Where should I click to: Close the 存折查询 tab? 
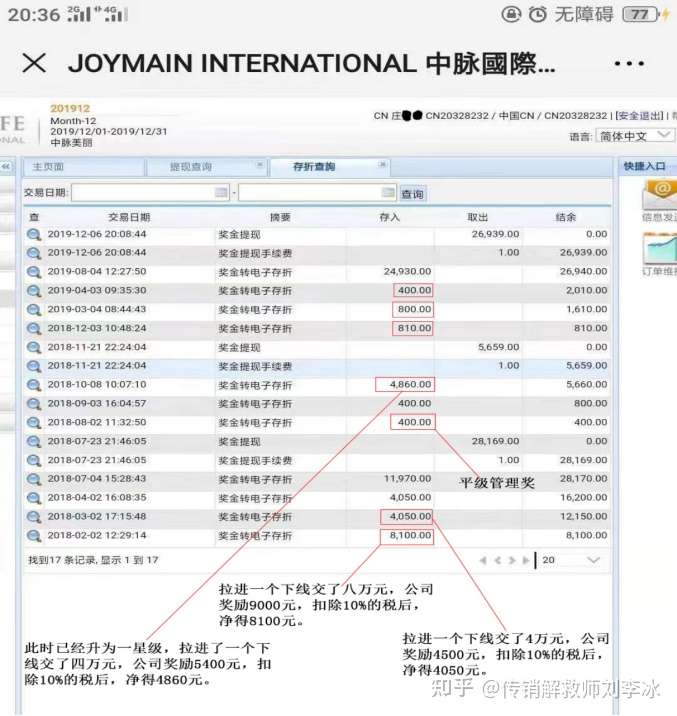click(383, 164)
